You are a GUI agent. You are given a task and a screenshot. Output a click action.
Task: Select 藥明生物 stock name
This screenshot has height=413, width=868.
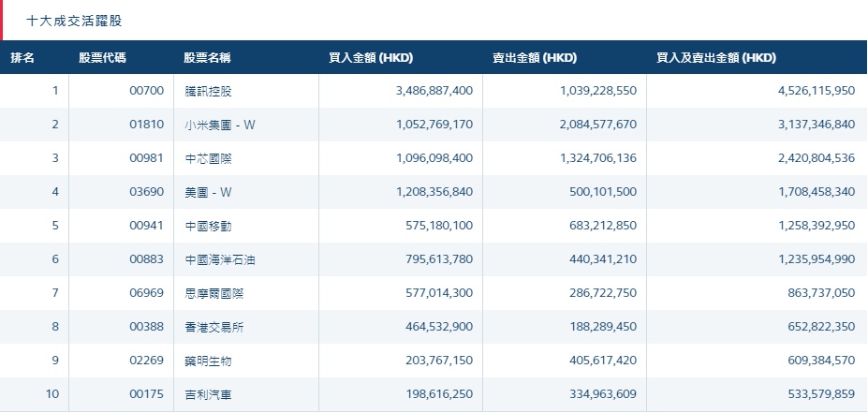(208, 361)
